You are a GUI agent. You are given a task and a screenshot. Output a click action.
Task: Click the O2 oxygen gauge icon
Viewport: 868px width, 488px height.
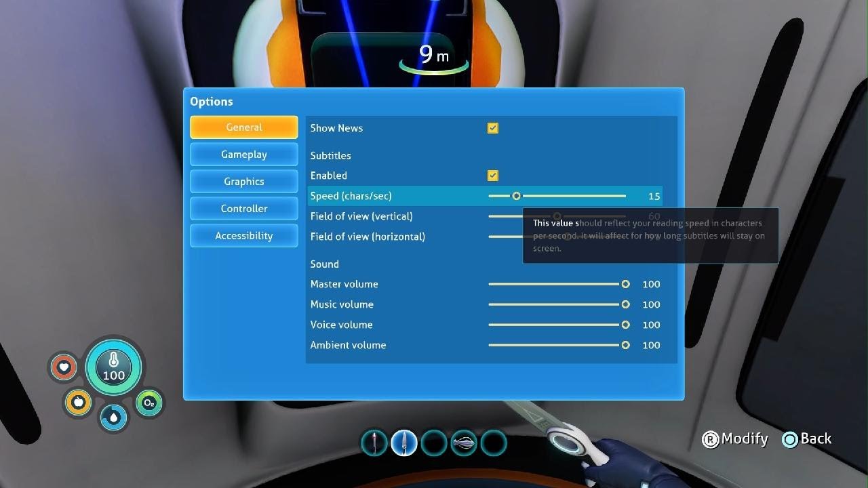coord(149,403)
